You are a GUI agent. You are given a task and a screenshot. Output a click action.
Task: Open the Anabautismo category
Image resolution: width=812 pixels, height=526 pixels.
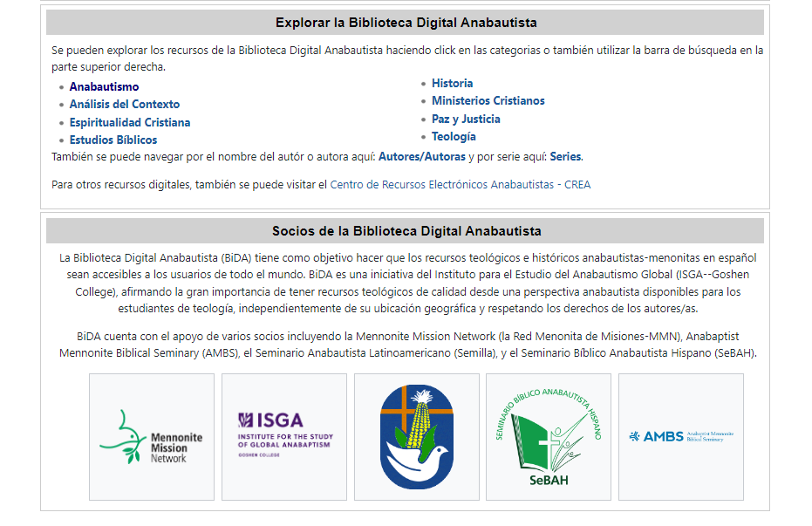(104, 86)
